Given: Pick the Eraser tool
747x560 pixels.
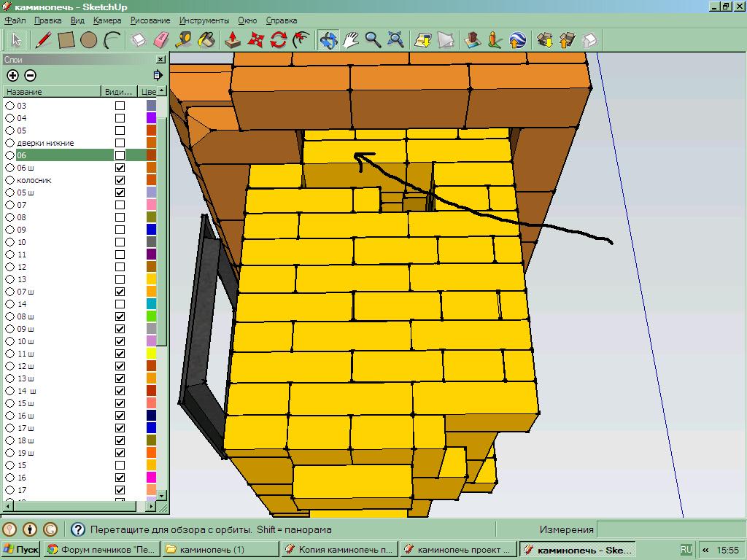Looking at the screenshot, I should coord(161,39).
